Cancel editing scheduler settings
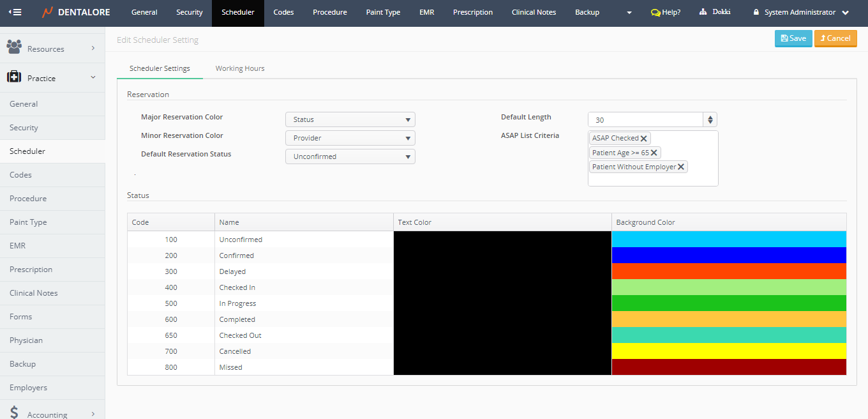 [835, 38]
